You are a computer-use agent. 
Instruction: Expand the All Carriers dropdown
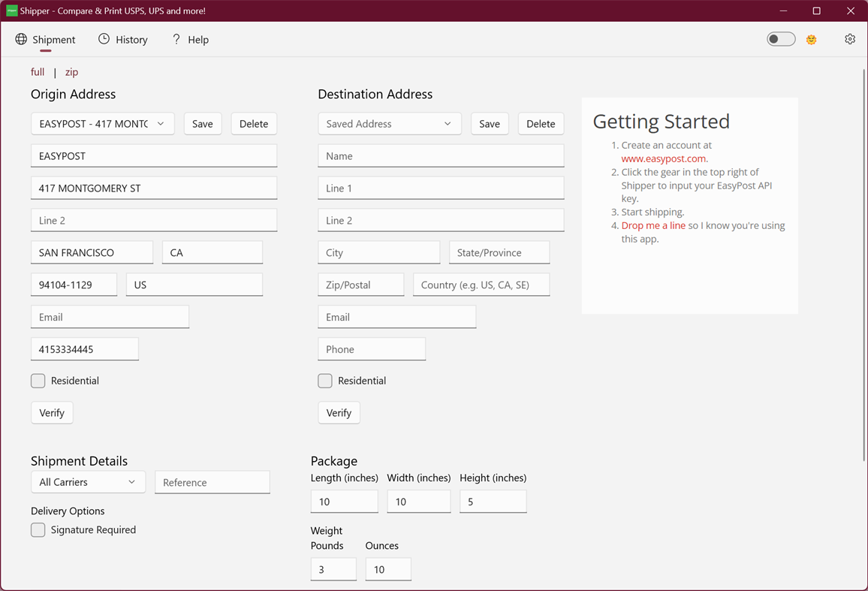coord(88,481)
